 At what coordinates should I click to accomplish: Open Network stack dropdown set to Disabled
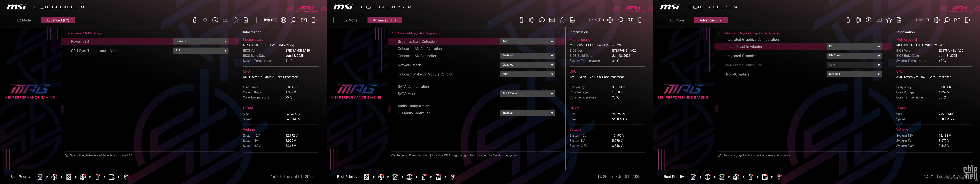(x=527, y=65)
